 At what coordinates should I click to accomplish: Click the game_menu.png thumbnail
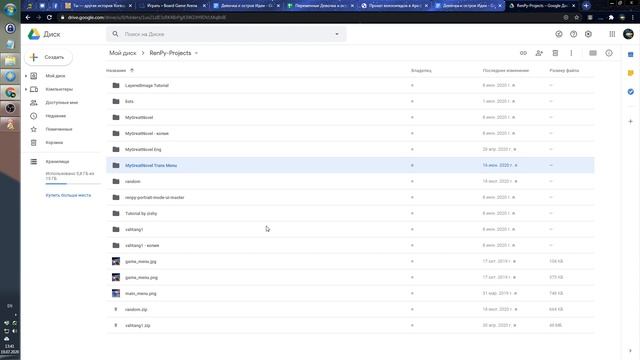pyautogui.click(x=116, y=277)
